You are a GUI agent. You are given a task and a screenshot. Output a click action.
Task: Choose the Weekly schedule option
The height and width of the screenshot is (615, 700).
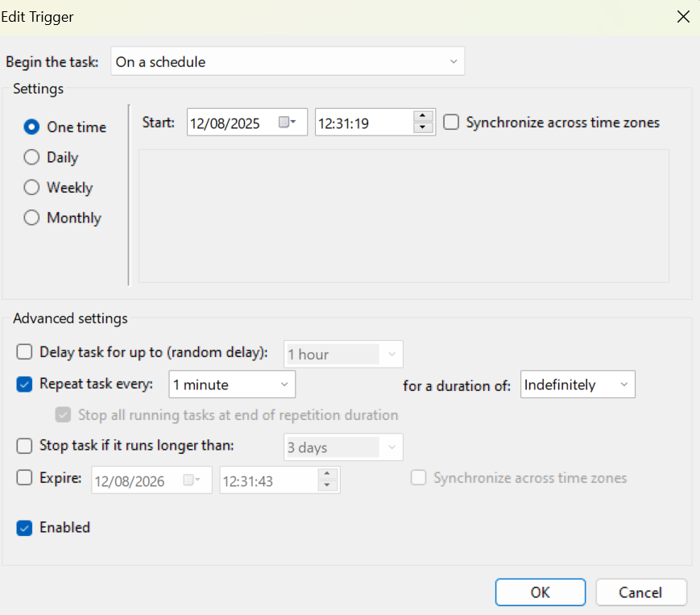coord(32,188)
